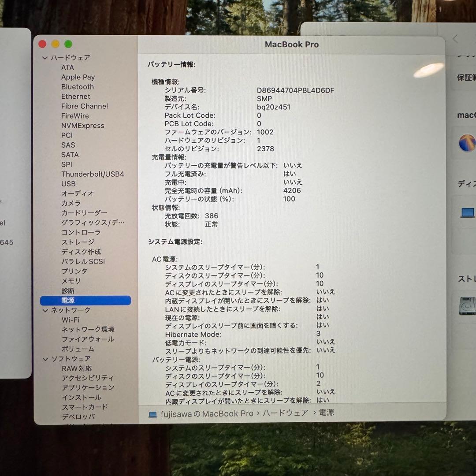Collapse the ネットワーク category
Image resolution: width=476 pixels, height=476 pixels.
[x=45, y=310]
